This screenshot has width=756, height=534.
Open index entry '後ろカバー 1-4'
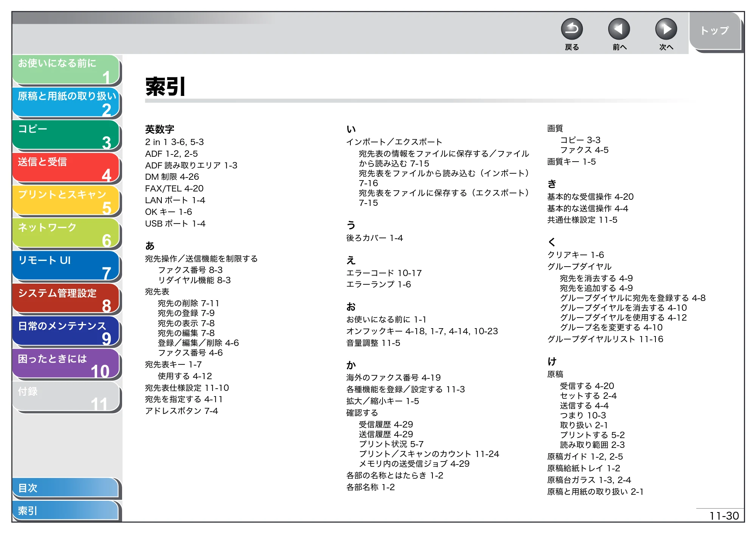[375, 238]
